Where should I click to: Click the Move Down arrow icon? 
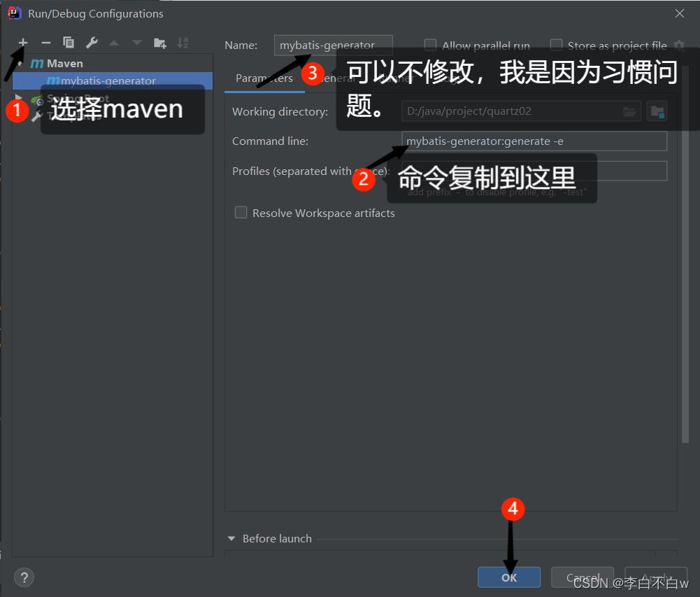click(x=137, y=43)
